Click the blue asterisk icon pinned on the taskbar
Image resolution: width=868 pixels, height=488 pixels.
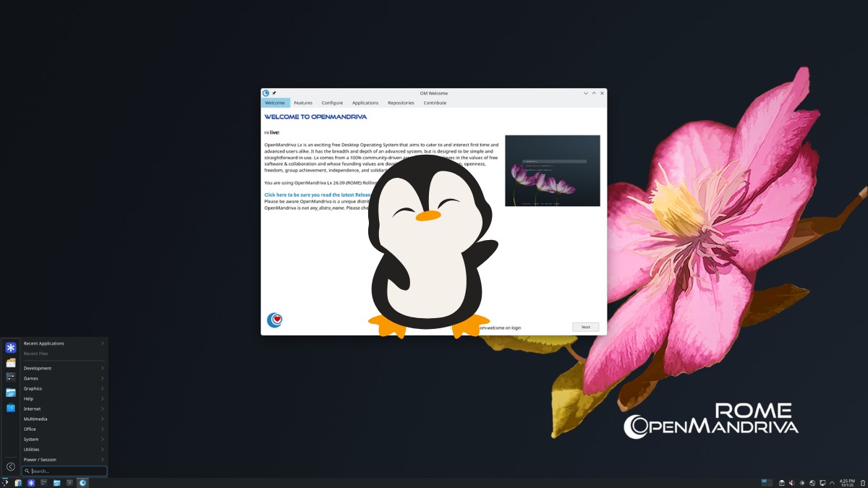tap(31, 482)
